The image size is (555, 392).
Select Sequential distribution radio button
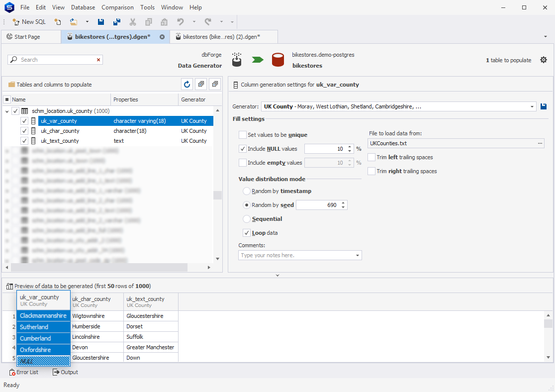coord(247,219)
